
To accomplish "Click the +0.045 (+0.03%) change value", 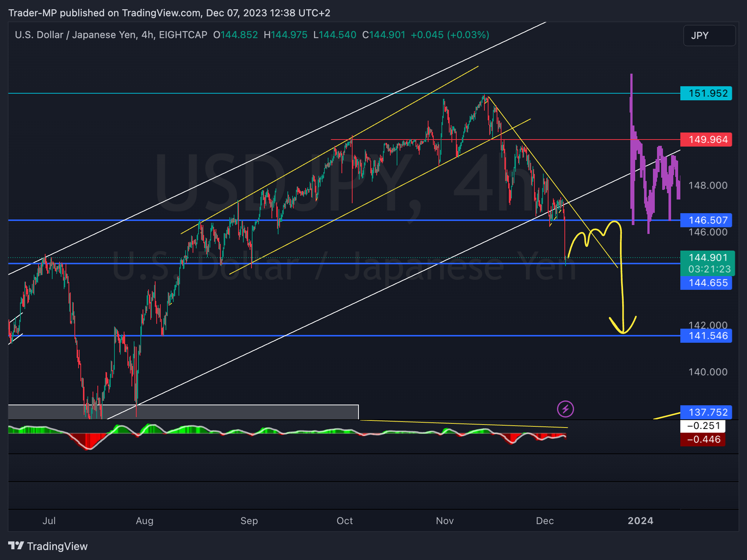I will click(450, 35).
